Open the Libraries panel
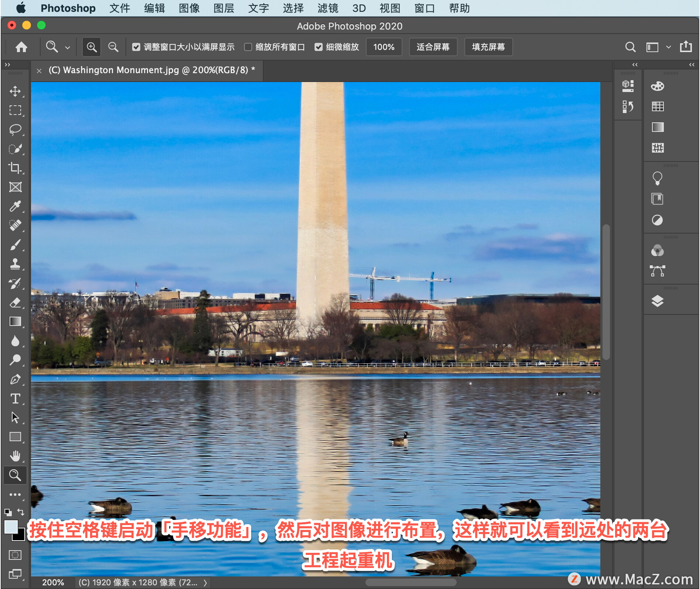This screenshot has width=700, height=589. (x=658, y=199)
